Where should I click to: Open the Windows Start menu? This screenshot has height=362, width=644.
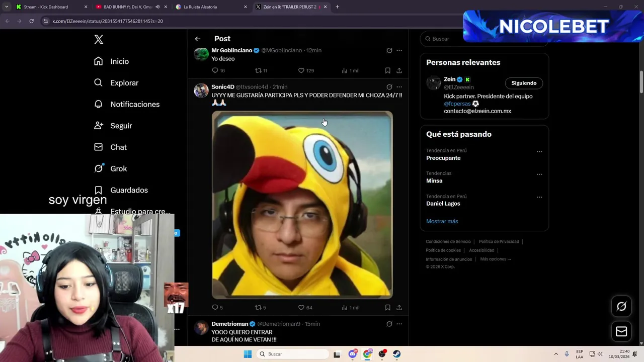click(248, 354)
